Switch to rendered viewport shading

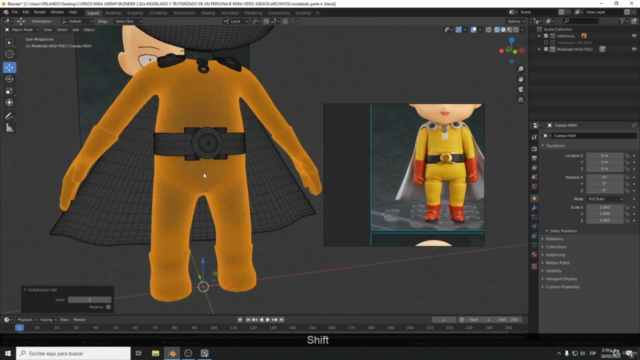(516, 30)
